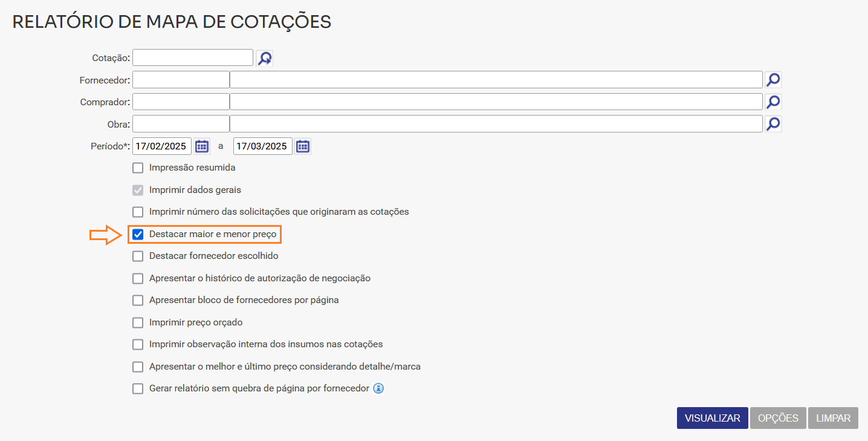Open calendar picker for end date 17/03/2025
Screen dimensions: 868x441
[x=303, y=146]
